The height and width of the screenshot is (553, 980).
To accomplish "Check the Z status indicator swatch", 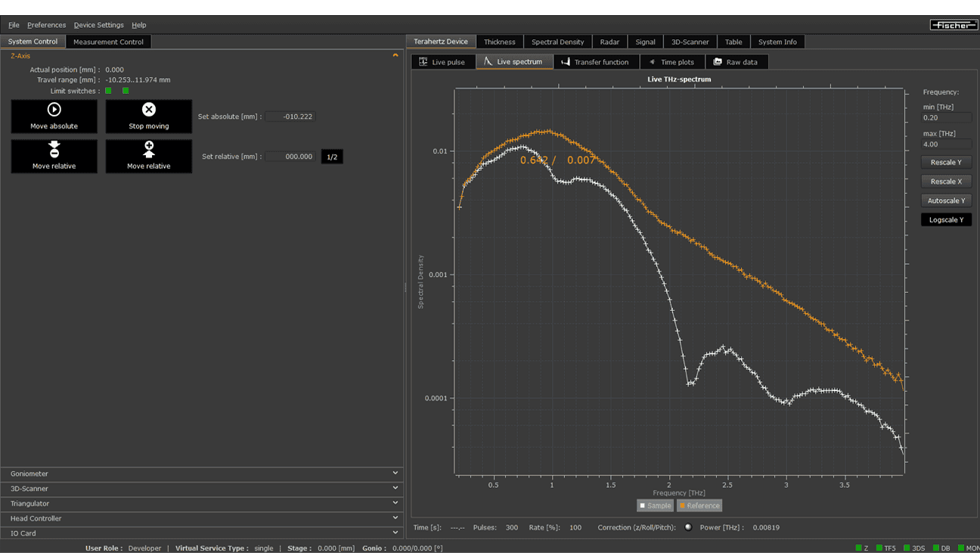I will coord(860,548).
